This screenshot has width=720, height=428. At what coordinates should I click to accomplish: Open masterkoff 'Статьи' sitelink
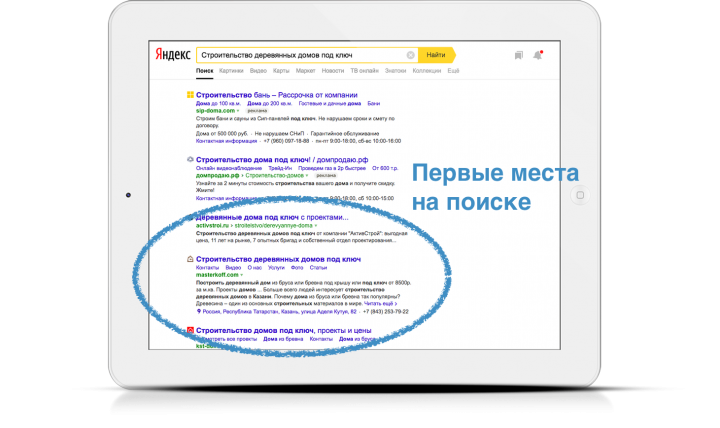[x=318, y=267]
